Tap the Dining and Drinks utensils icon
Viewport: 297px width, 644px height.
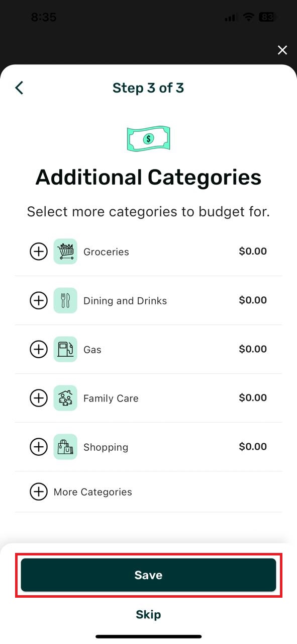click(x=65, y=300)
